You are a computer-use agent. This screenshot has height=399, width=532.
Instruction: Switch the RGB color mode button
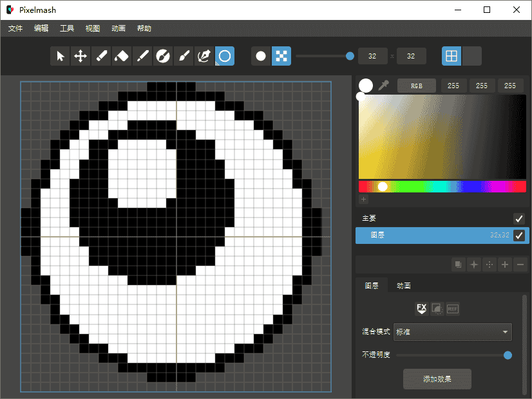(x=417, y=86)
